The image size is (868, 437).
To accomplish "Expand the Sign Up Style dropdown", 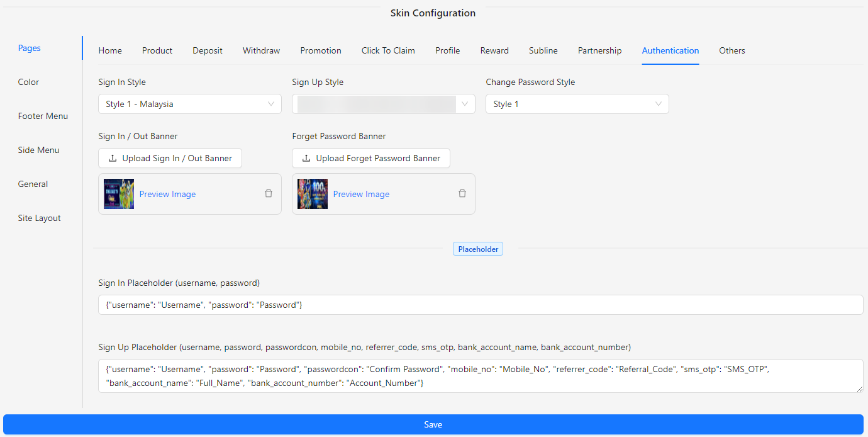I will (383, 103).
